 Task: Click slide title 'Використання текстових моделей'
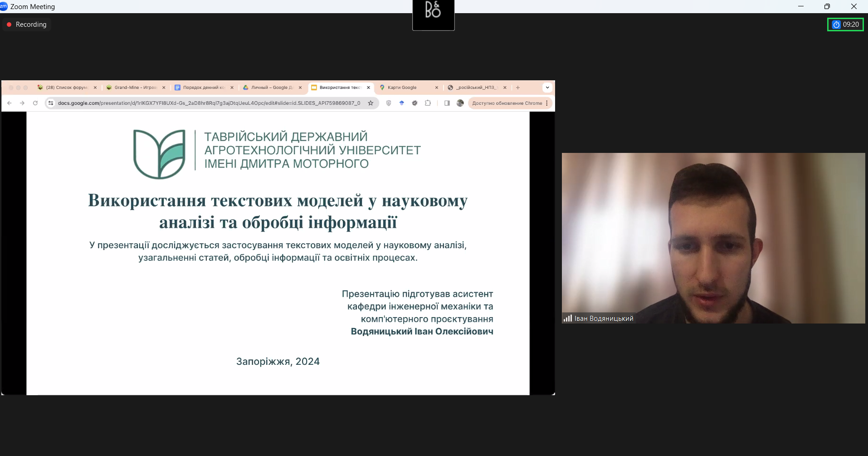tap(278, 211)
